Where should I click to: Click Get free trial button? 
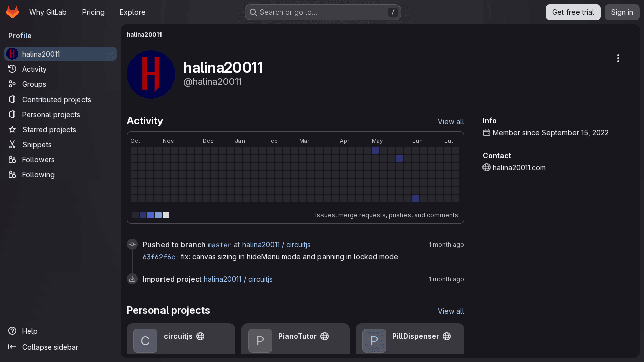[x=573, y=12]
